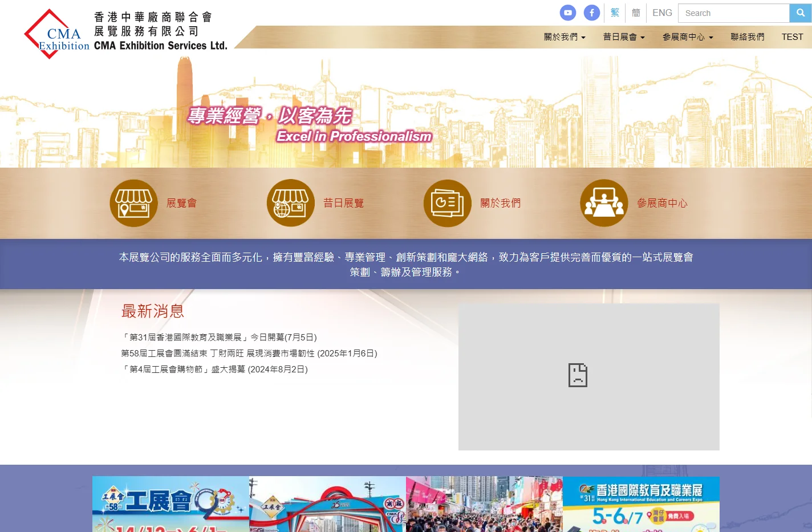812x532 pixels.
Task: Click the 參展商中心 text link beside icon
Action: click(662, 203)
